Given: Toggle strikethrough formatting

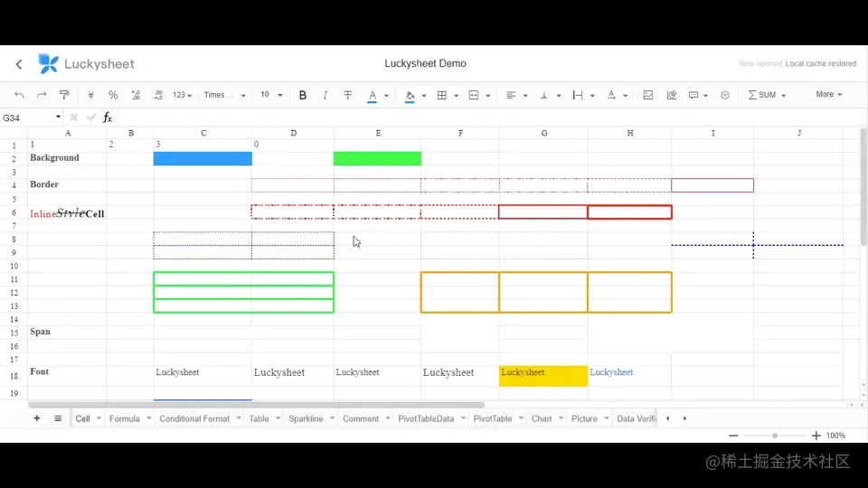Looking at the screenshot, I should tap(347, 95).
